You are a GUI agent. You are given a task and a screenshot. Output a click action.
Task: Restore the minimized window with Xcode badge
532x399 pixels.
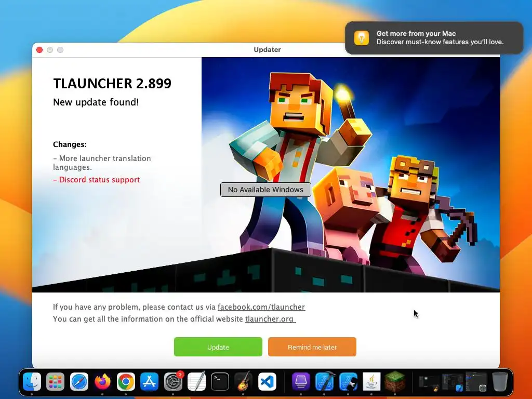[x=453, y=382]
